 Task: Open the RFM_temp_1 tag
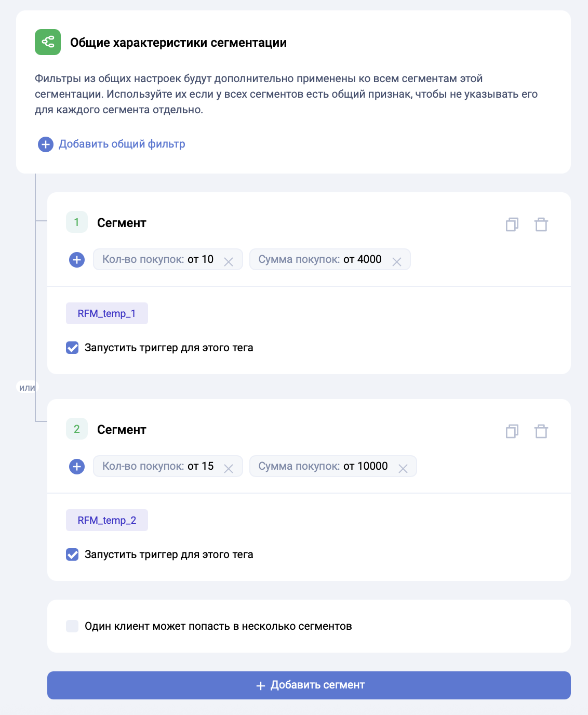pos(107,313)
